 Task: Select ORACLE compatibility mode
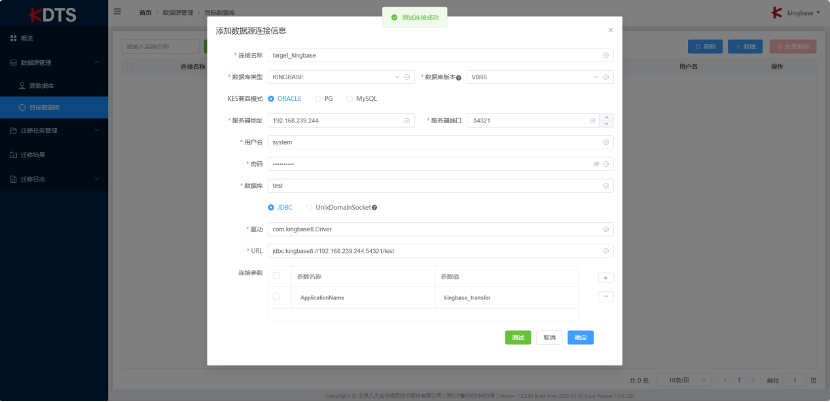285,99
